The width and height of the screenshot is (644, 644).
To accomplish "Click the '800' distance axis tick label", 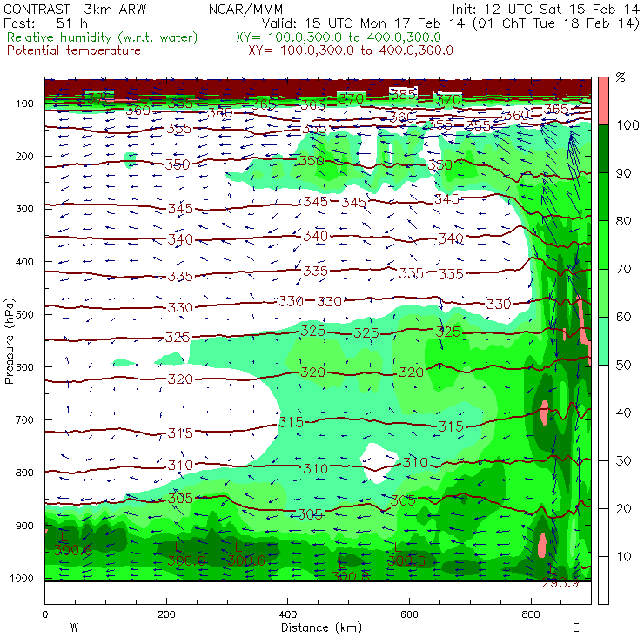I will click(x=531, y=614).
